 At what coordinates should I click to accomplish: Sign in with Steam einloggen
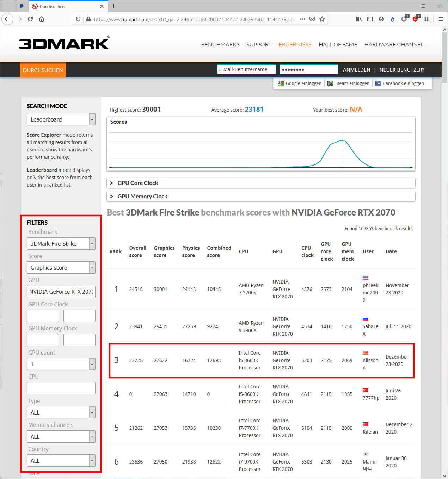coord(352,83)
